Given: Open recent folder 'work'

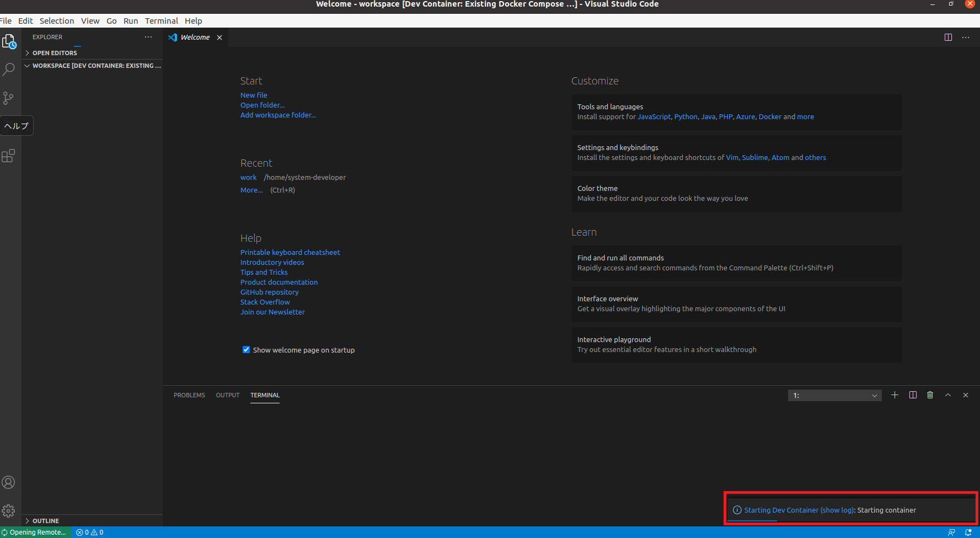Looking at the screenshot, I should click(x=248, y=177).
